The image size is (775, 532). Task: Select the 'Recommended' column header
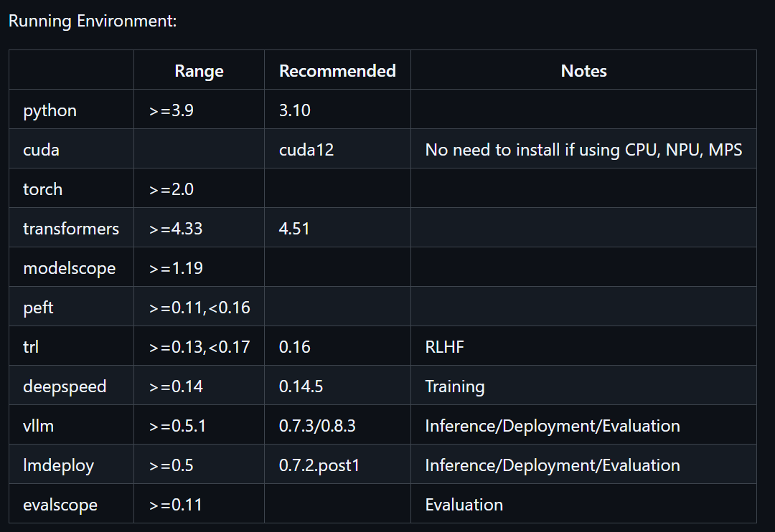click(x=337, y=71)
